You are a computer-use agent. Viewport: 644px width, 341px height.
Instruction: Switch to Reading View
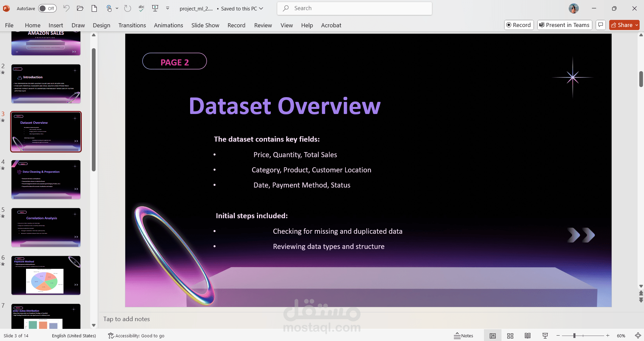point(527,336)
